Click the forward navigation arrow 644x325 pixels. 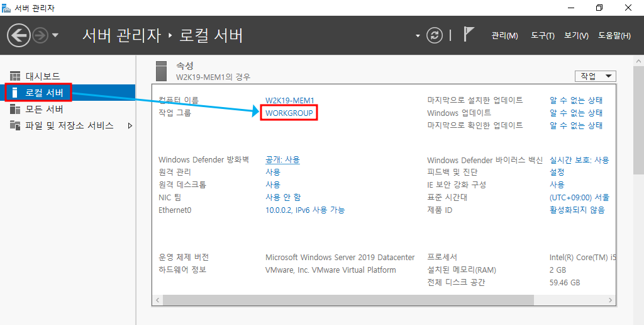click(40, 35)
